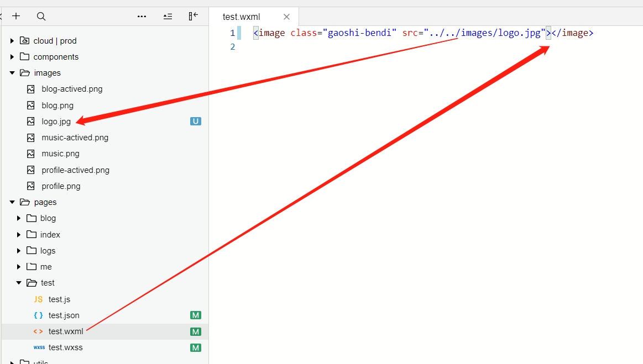Viewport: 643px width, 364px height.
Task: Click the image icon beside logo.jpg
Action: 31,122
